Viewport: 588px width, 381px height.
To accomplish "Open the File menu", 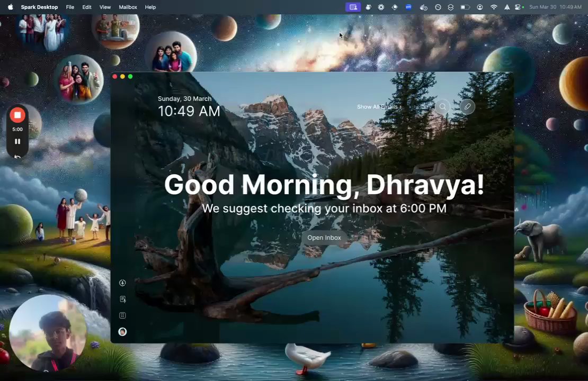I will pyautogui.click(x=70, y=7).
